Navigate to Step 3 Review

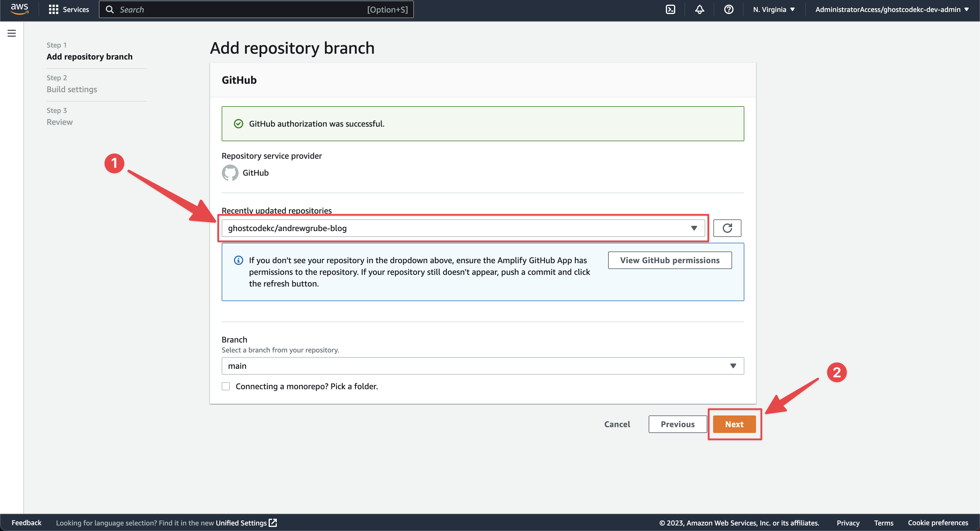click(60, 122)
